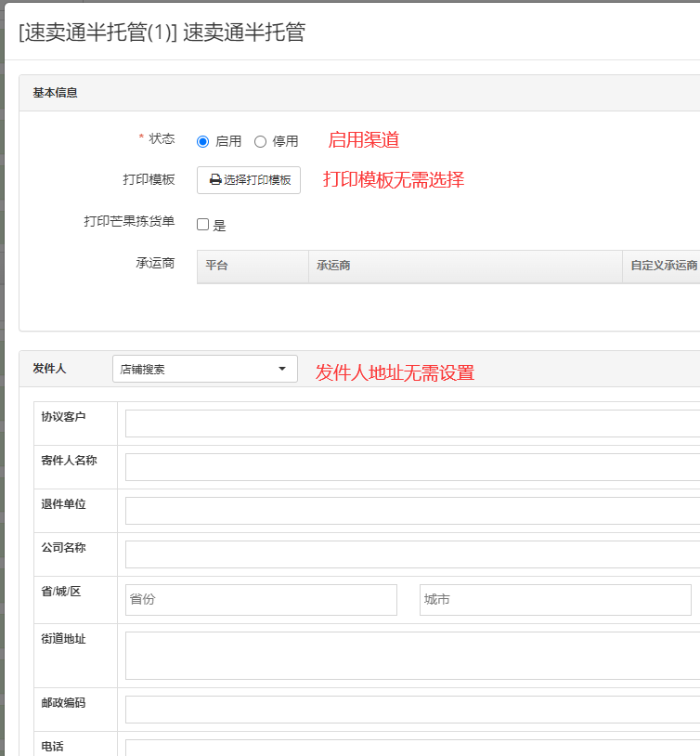This screenshot has height=756, width=700.
Task: Click the 城市 input field
Action: click(555, 600)
